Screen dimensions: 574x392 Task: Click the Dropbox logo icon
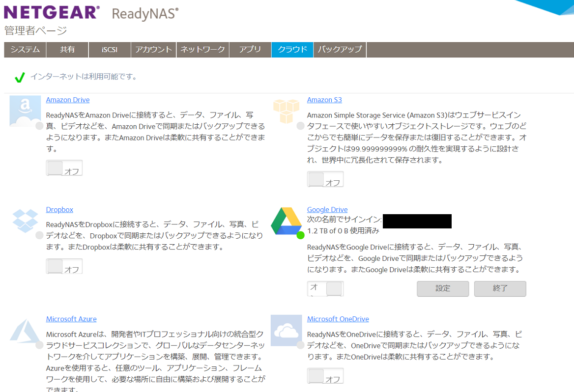[25, 221]
